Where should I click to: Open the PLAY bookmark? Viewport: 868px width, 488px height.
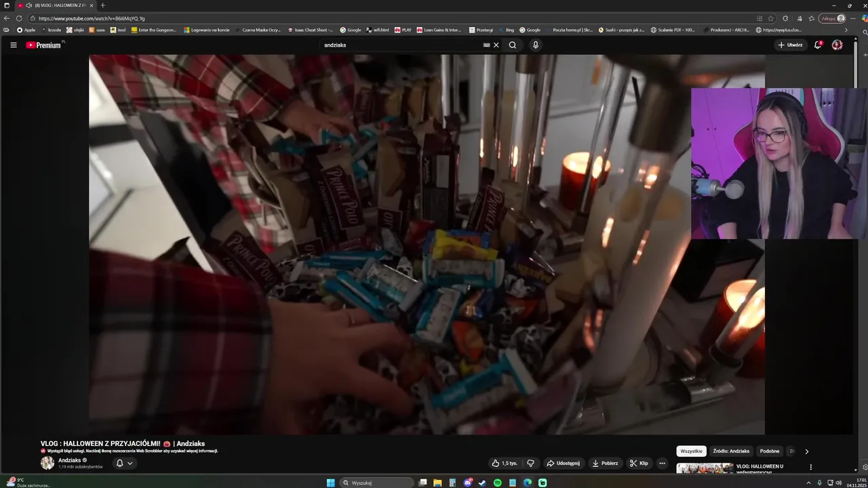click(403, 30)
